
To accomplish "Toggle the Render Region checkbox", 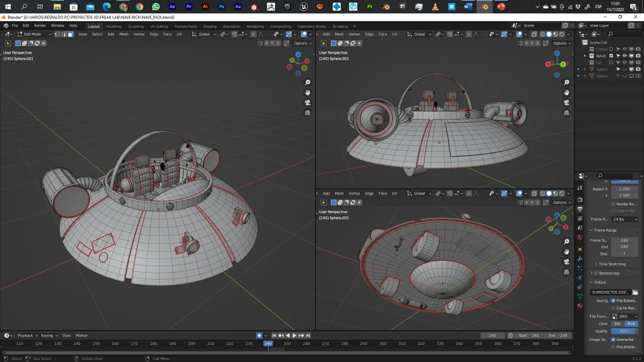I will click(613, 204).
